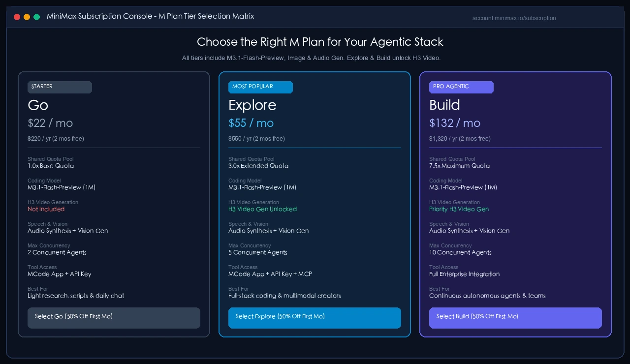This screenshot has width=630, height=364.
Task: Click the red 'Not Included' video status
Action: pyautogui.click(x=46, y=209)
